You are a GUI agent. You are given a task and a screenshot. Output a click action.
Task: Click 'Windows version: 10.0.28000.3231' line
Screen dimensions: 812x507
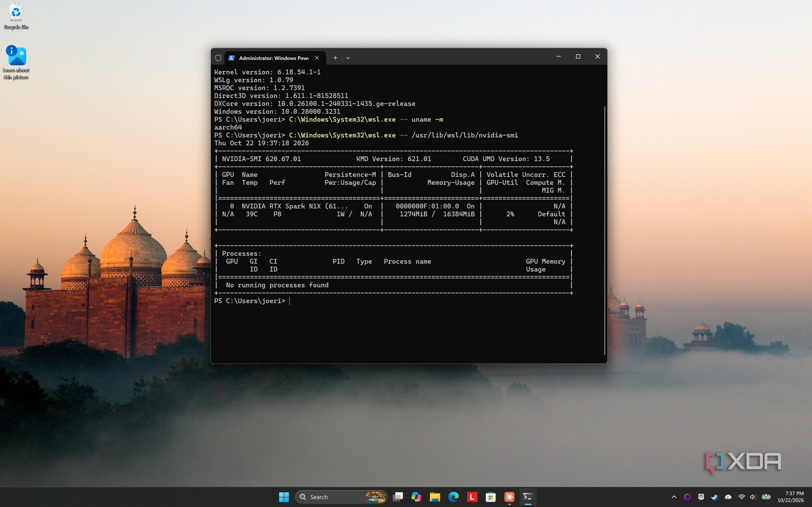tap(277, 112)
